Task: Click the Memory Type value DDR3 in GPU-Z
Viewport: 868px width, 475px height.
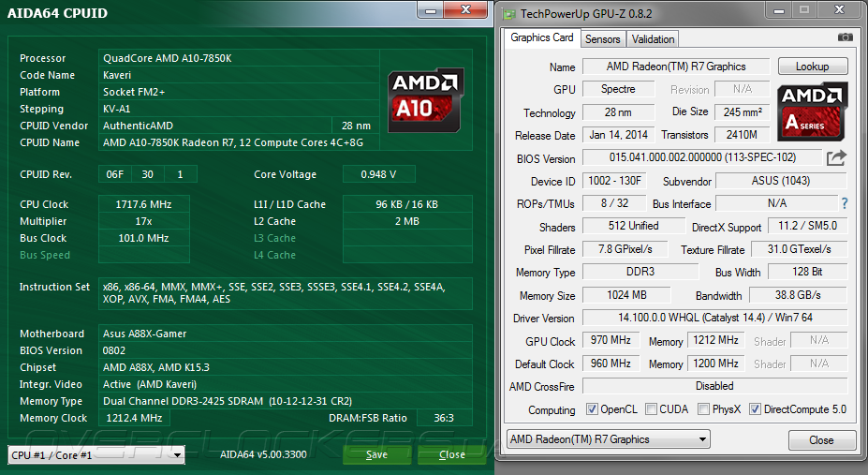Action: 640,272
